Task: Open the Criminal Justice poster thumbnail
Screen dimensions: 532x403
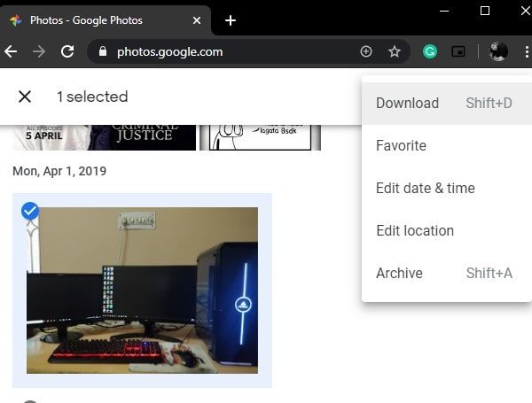Action: pos(104,137)
